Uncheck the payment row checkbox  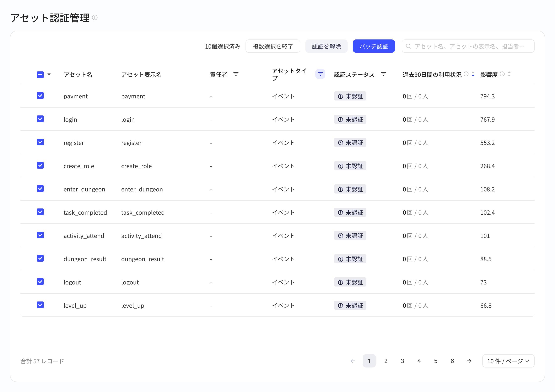point(40,96)
